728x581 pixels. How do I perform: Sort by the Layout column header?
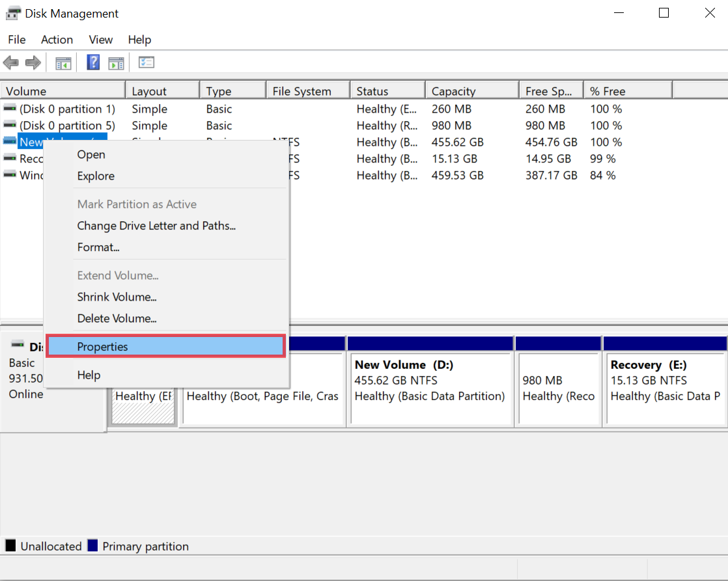coord(163,90)
